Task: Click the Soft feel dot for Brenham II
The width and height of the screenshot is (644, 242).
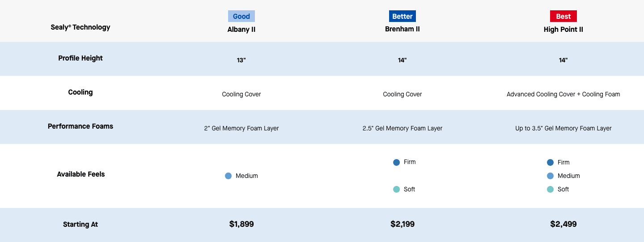Action: 396,190
